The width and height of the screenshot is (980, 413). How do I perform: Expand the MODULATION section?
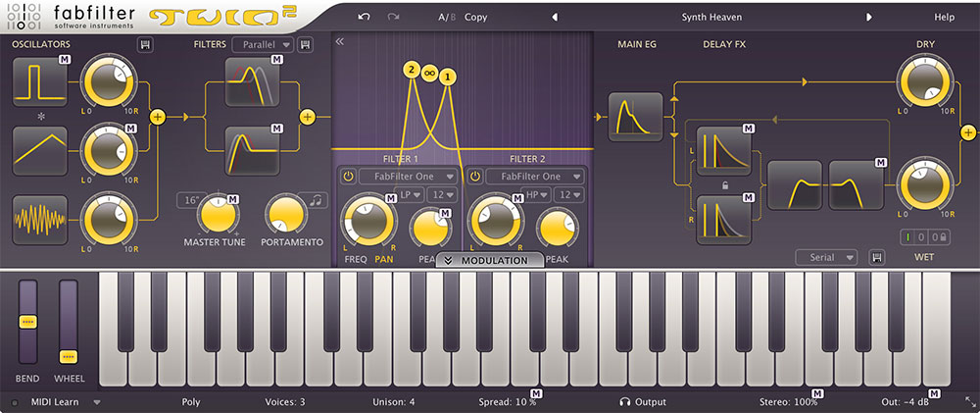tap(490, 260)
